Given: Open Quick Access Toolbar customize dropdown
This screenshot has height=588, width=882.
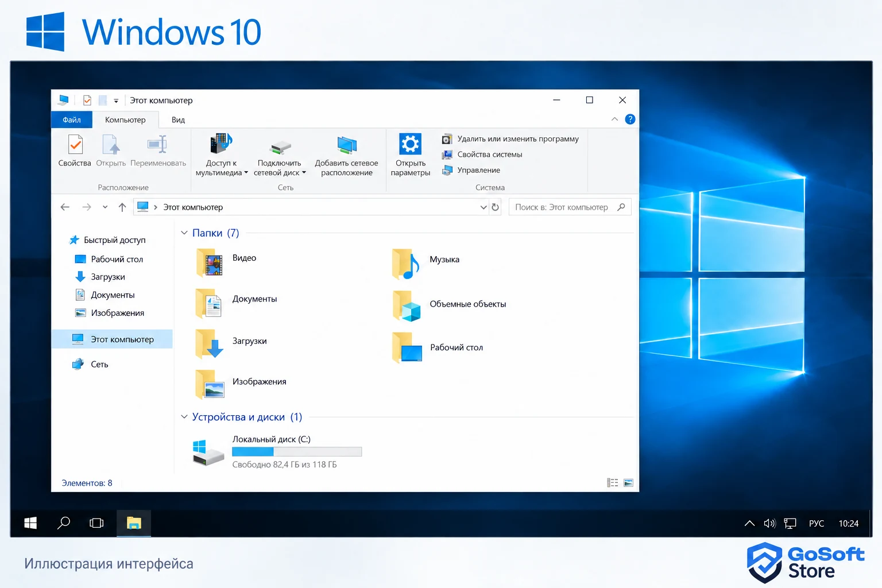Looking at the screenshot, I should (x=116, y=101).
